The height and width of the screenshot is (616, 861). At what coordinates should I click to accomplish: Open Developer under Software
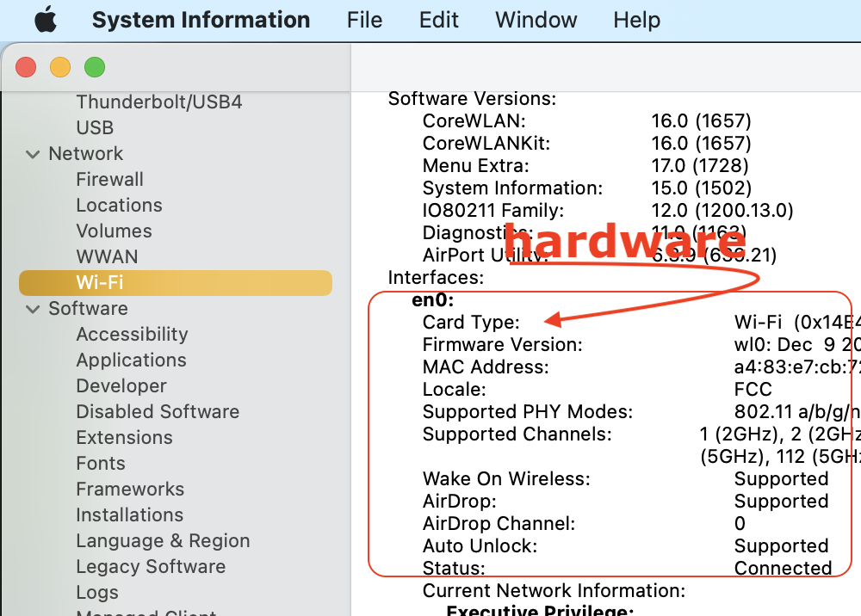(x=121, y=385)
